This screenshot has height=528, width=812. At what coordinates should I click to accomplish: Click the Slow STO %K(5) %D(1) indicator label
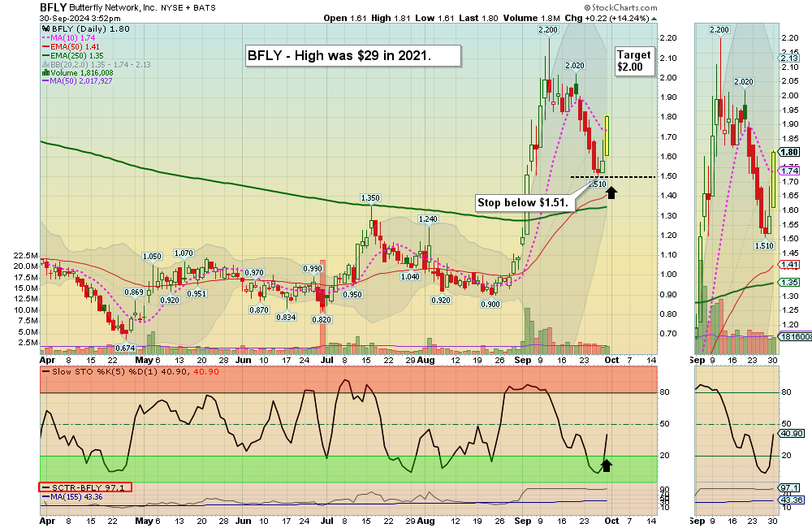coord(131,372)
